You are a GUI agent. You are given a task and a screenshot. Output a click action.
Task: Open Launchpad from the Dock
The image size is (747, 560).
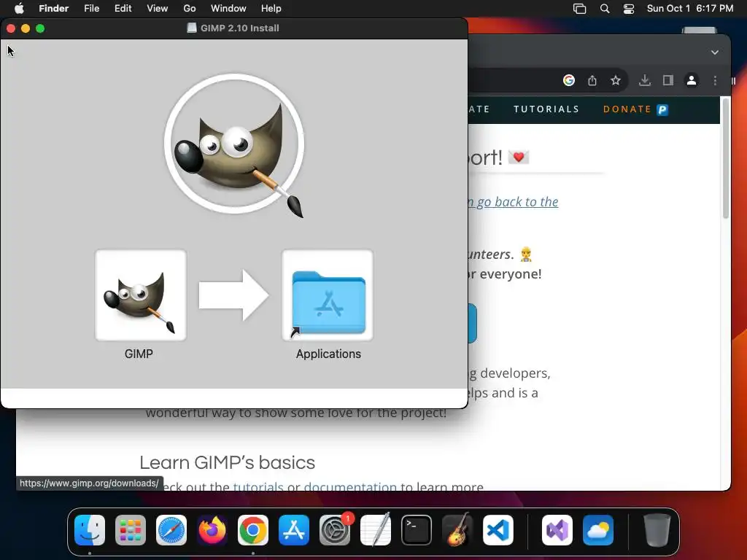[131, 530]
